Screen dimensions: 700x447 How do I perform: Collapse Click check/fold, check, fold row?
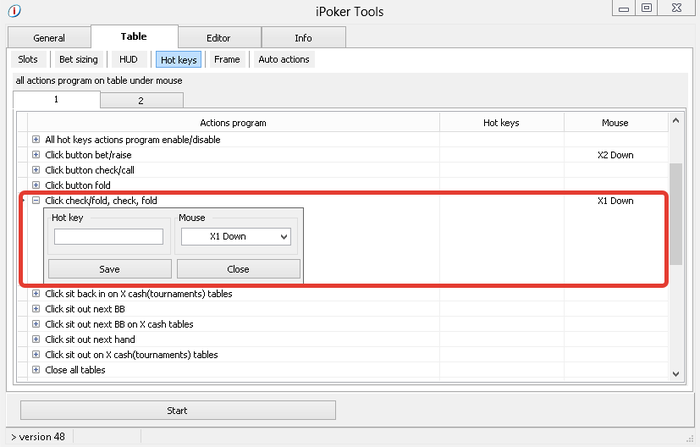click(x=36, y=201)
